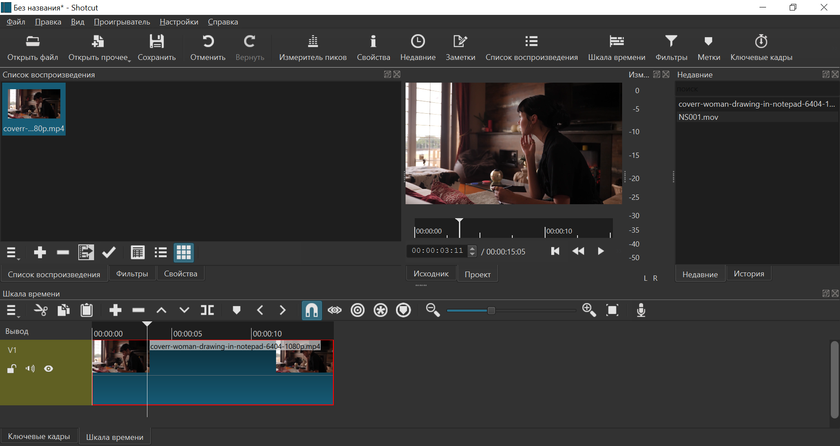Select NS001.mov in recent list
Screen dimensions: 840x446
pyautogui.click(x=756, y=117)
